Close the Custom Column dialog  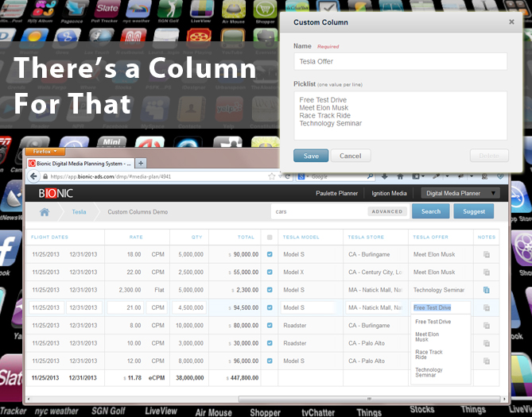(x=511, y=22)
